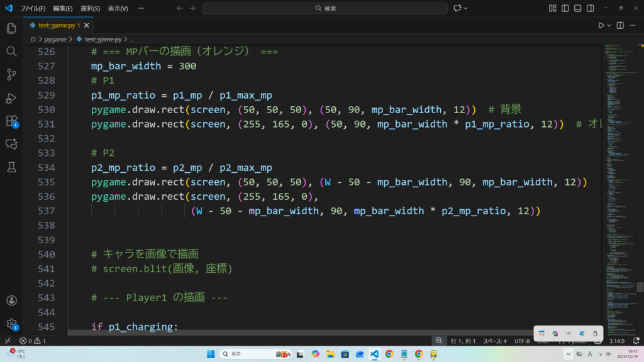The width and height of the screenshot is (644, 362).
Task: Toggle the secondary side bar visibility
Action: coord(591,8)
